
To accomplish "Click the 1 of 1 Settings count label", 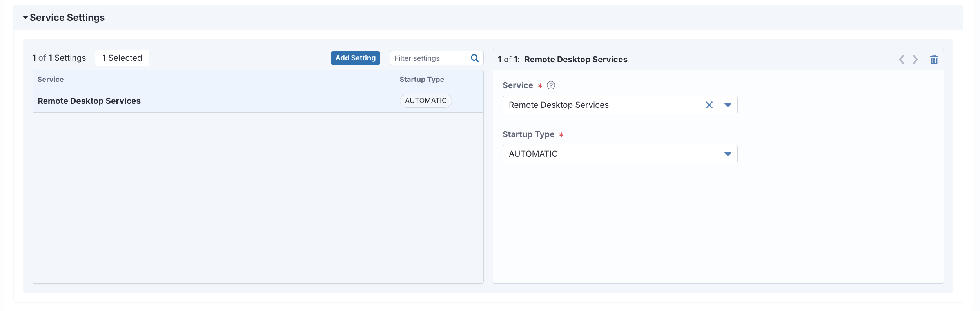I will (x=59, y=58).
